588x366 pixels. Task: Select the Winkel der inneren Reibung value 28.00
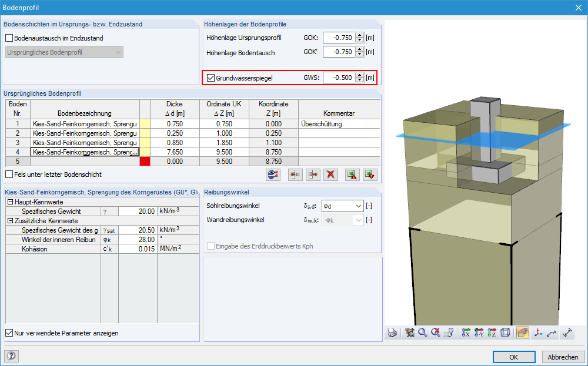click(x=137, y=240)
